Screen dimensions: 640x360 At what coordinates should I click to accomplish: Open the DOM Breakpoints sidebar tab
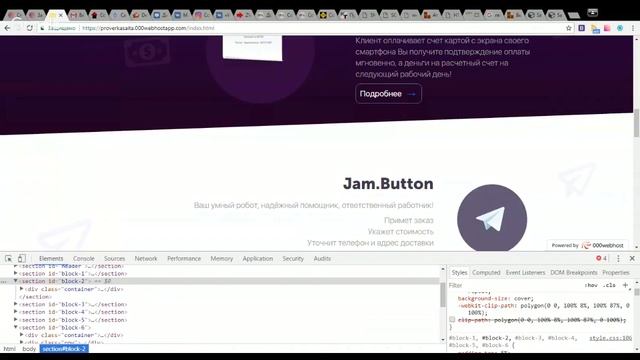573,272
